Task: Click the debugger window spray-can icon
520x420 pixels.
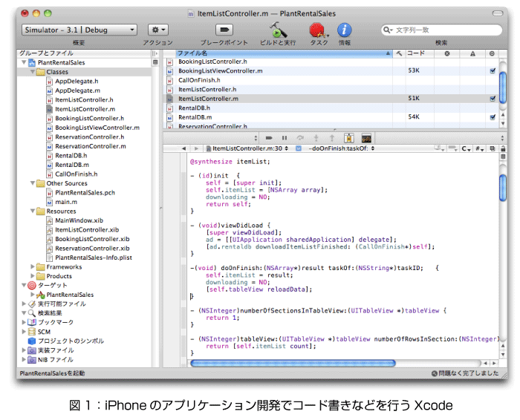Action: coord(348,138)
